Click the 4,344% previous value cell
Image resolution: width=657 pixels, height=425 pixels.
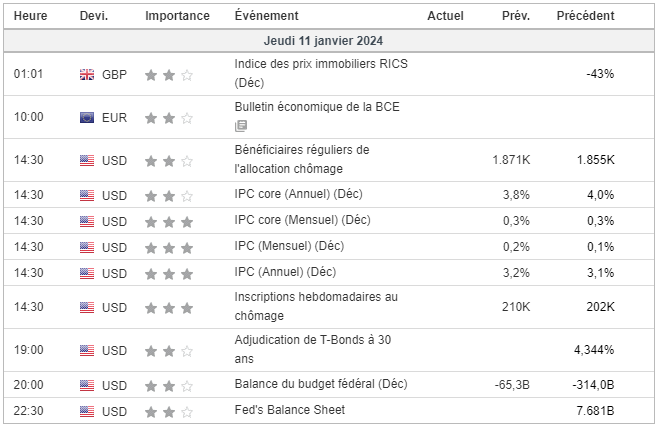coord(594,350)
